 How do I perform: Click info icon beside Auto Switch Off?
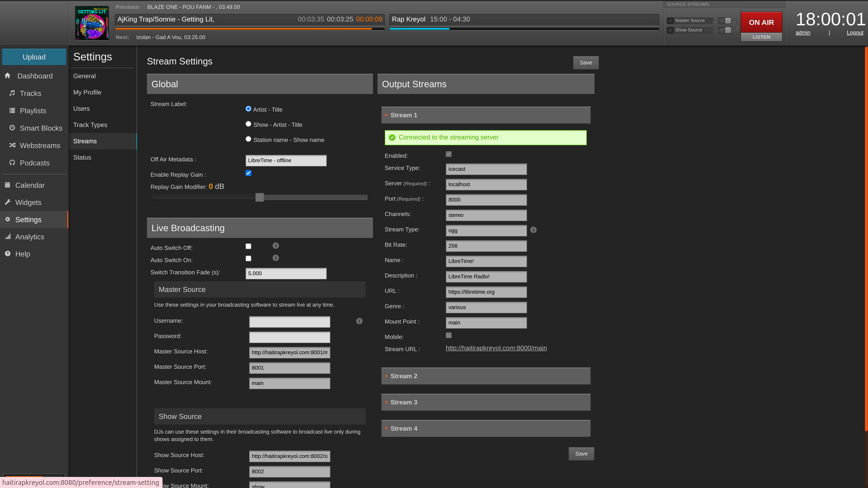pyautogui.click(x=276, y=246)
